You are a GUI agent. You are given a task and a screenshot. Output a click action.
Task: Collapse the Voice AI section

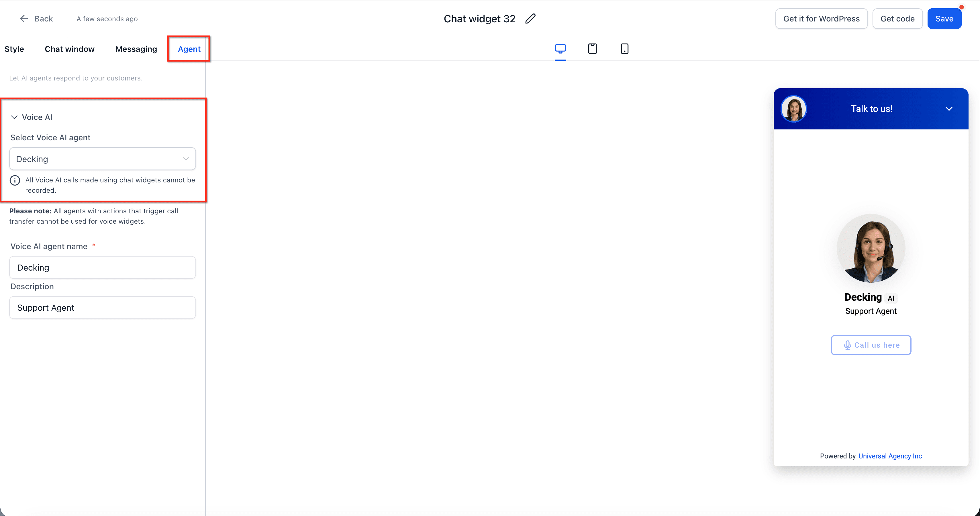click(14, 117)
